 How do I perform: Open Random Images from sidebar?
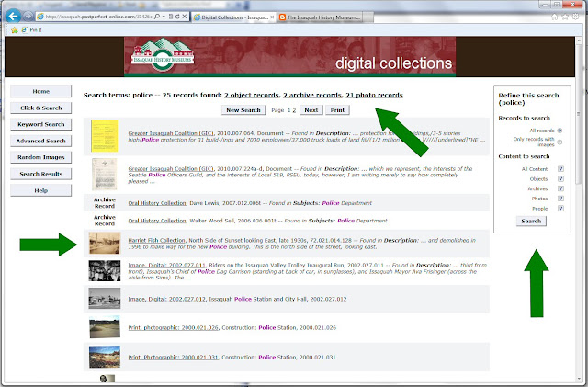(x=40, y=157)
